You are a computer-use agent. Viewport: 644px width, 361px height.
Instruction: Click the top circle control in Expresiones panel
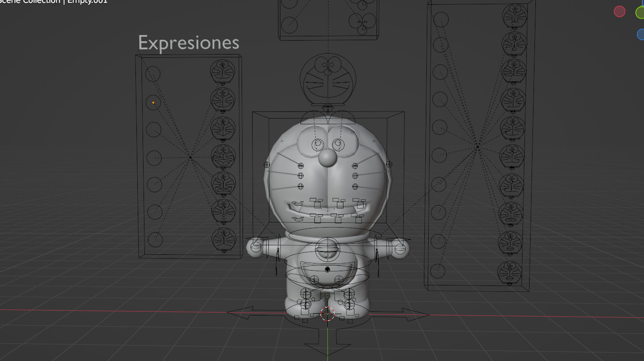click(153, 74)
